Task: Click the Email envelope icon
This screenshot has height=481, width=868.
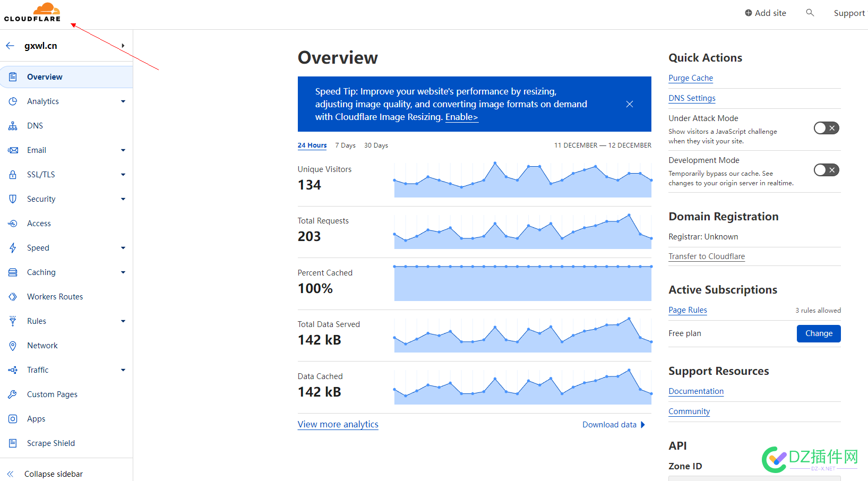Action: click(x=13, y=150)
